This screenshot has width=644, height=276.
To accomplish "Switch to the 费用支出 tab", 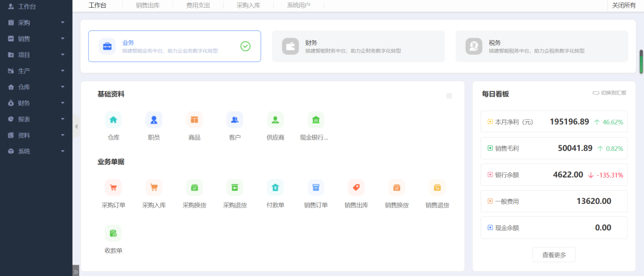I will tap(198, 5).
